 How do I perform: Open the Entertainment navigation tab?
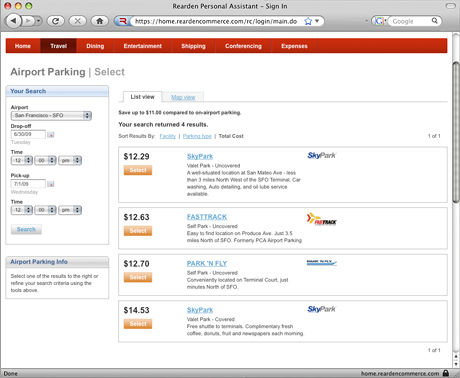142,46
